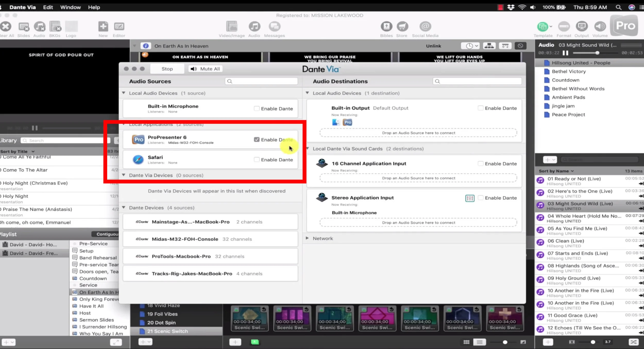The height and width of the screenshot is (349, 644).
Task: Collapse Dante Devices sources section
Action: tap(124, 207)
